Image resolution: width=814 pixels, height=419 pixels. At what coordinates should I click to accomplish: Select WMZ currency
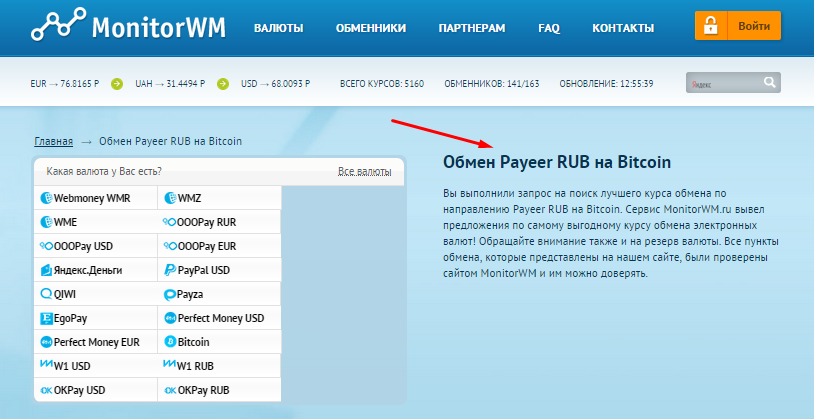tap(219, 198)
